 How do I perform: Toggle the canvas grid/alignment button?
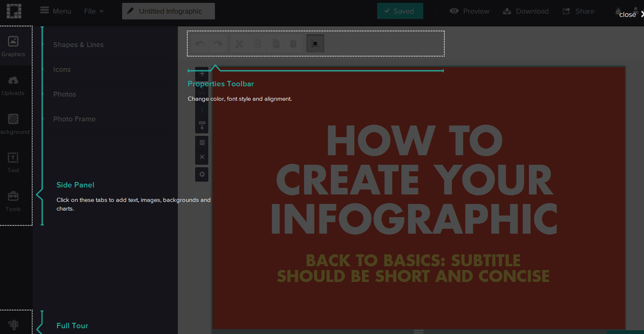point(315,43)
